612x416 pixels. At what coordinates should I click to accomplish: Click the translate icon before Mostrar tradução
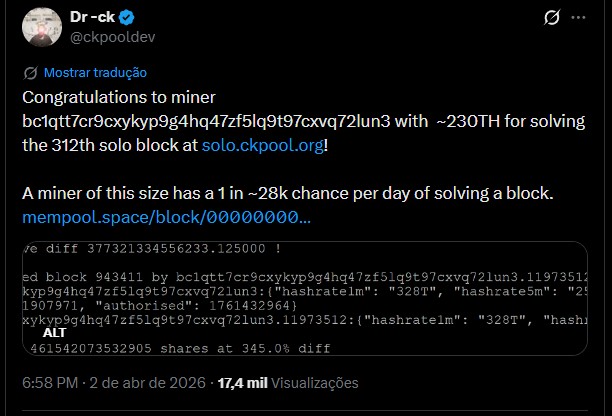click(30, 72)
